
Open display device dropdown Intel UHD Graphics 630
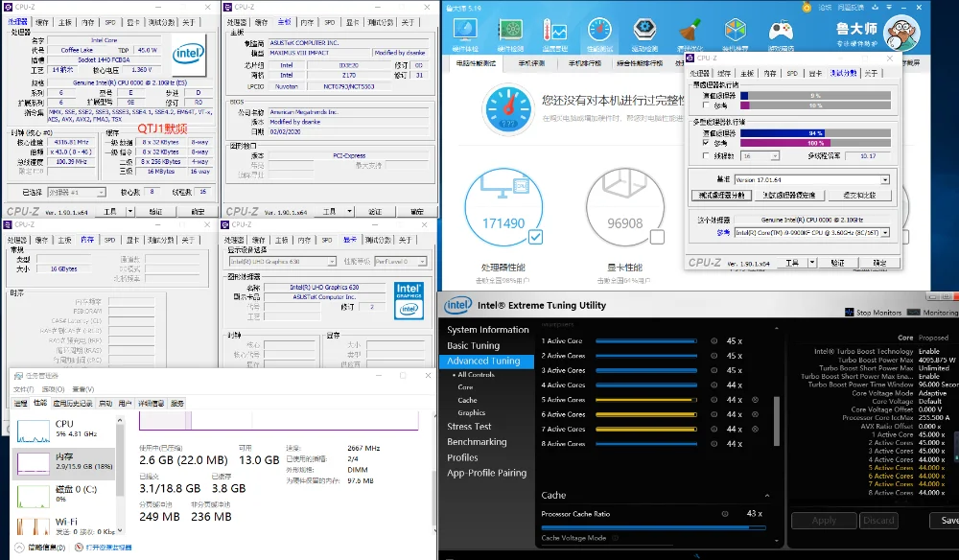(x=332, y=262)
